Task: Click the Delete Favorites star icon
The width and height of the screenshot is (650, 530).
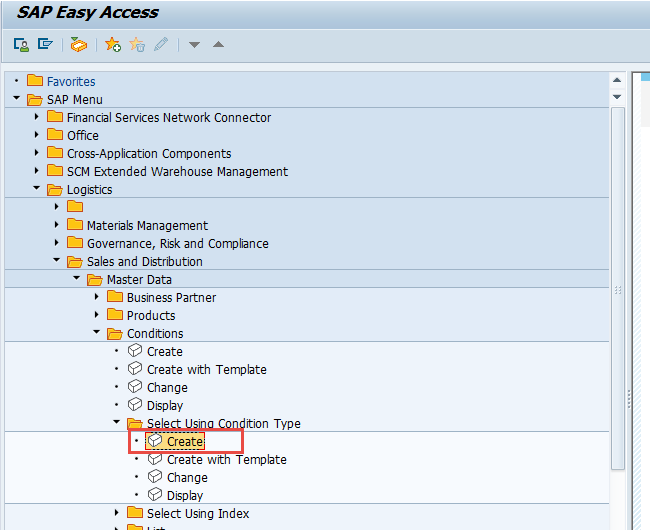Action: (x=137, y=44)
